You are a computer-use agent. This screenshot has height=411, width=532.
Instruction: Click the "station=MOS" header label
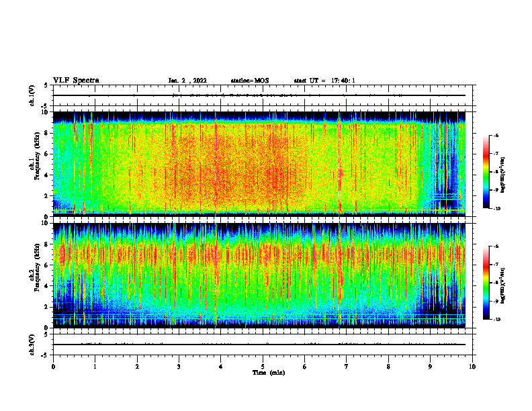click(250, 81)
